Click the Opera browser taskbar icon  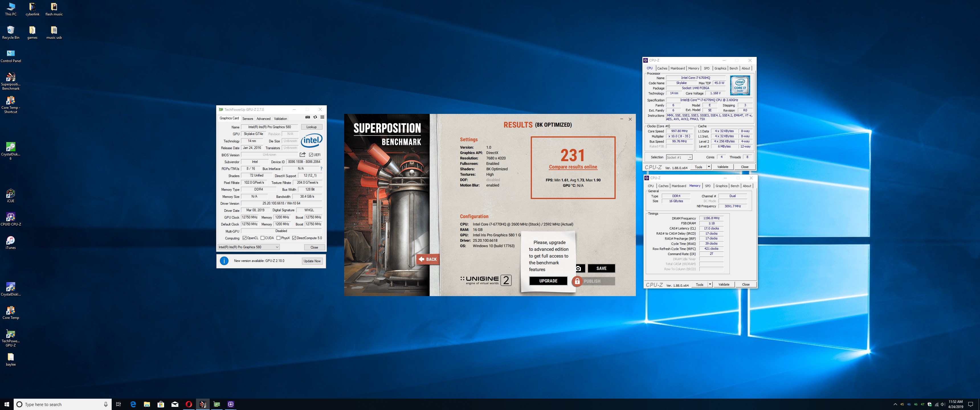[189, 404]
